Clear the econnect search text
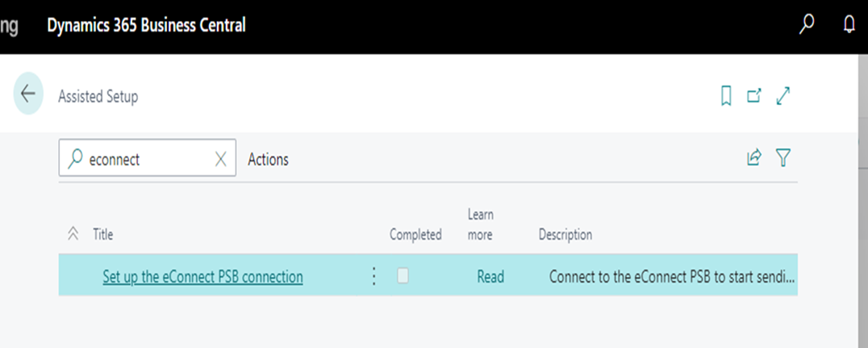 [220, 160]
